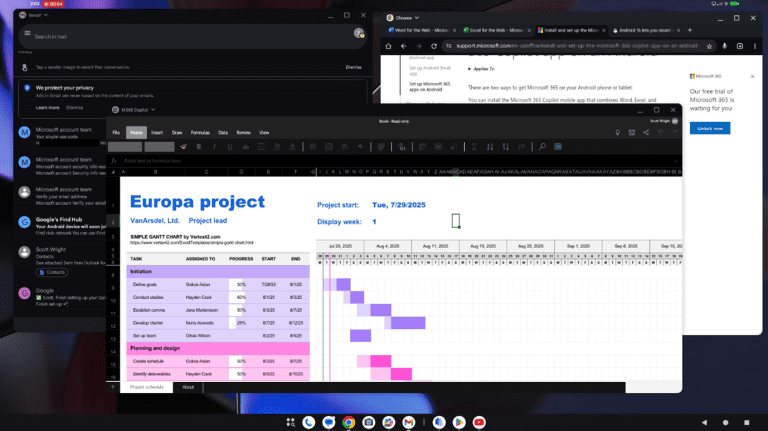768x431 pixels.
Task: Open the Insert ribbon tab
Action: [157, 133]
